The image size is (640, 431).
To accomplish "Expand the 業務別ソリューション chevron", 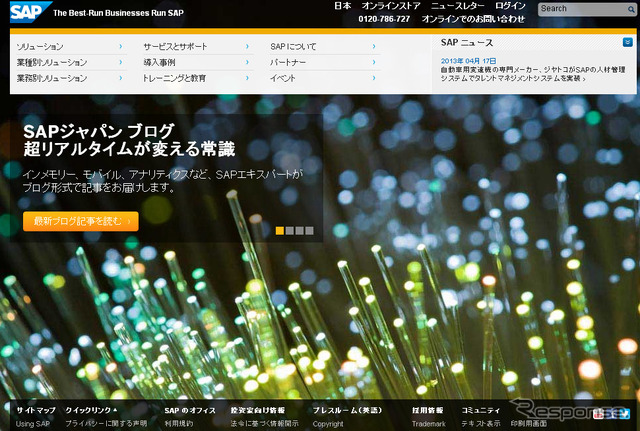I will click(120, 78).
